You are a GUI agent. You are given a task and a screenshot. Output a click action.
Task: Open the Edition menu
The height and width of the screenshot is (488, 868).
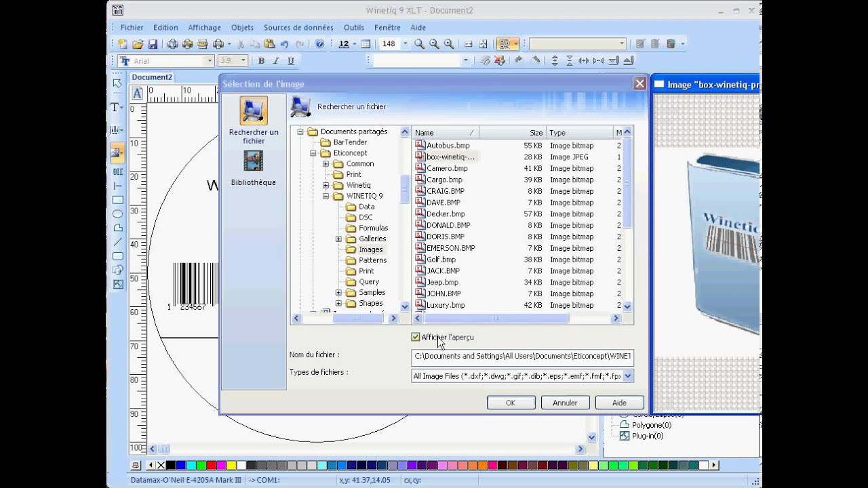[x=165, y=28]
